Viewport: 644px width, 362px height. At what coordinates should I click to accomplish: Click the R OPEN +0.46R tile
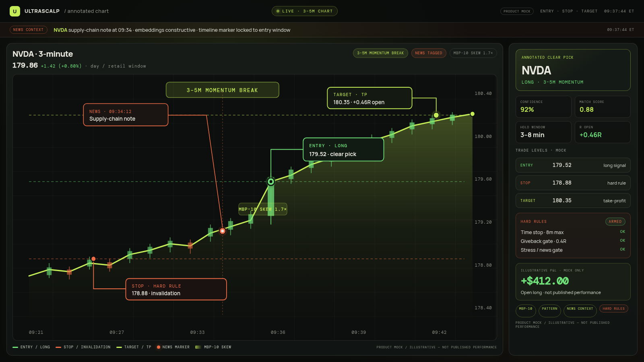(603, 132)
